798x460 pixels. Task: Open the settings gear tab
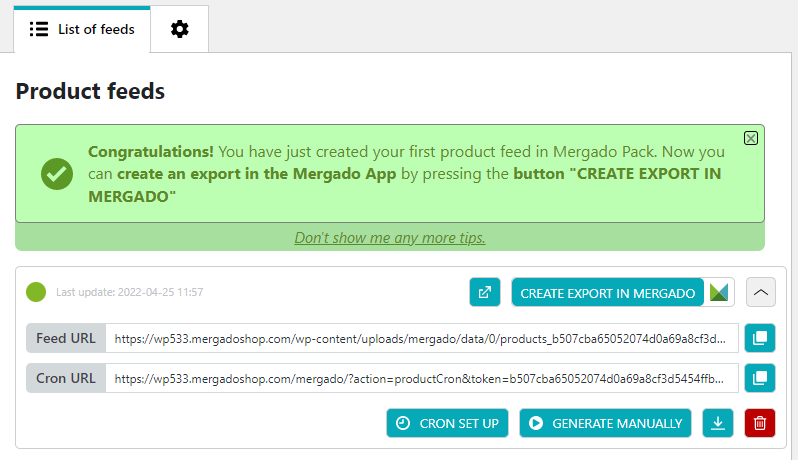click(x=179, y=29)
